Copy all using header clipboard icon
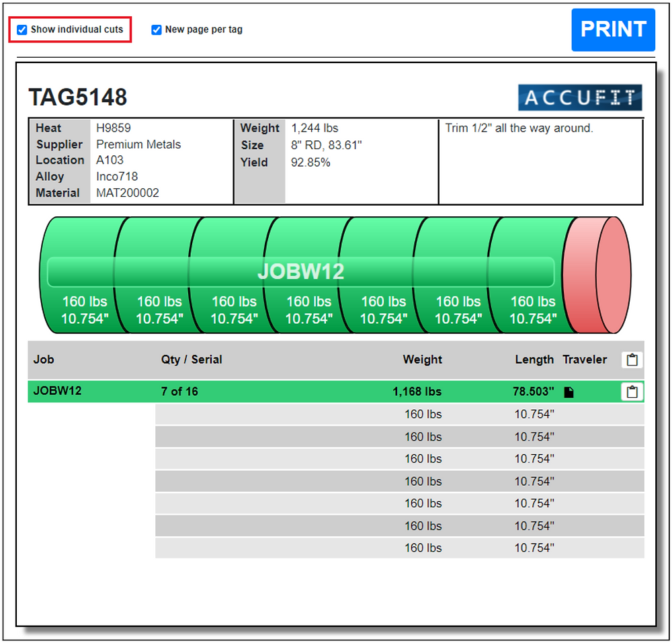 tap(632, 359)
